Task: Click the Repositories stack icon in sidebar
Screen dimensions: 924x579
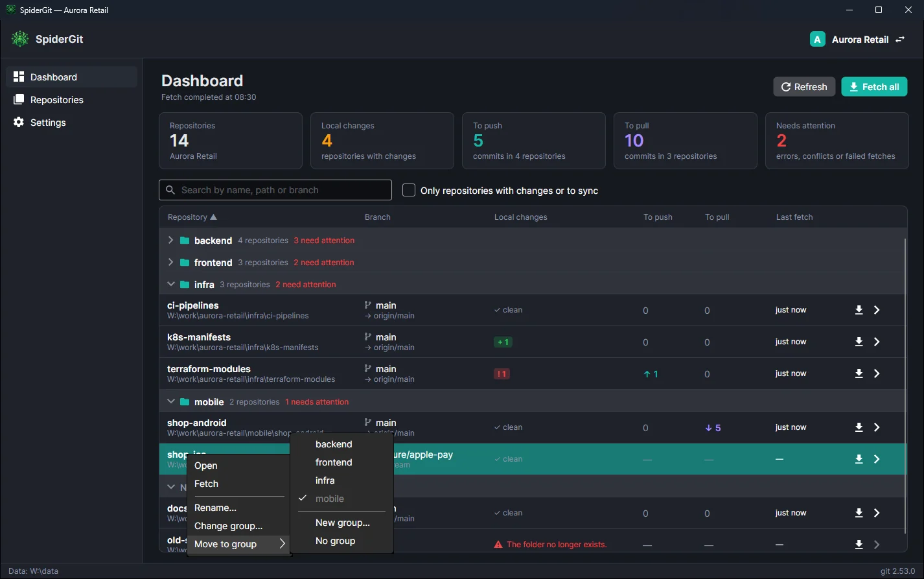Action: [x=19, y=99]
